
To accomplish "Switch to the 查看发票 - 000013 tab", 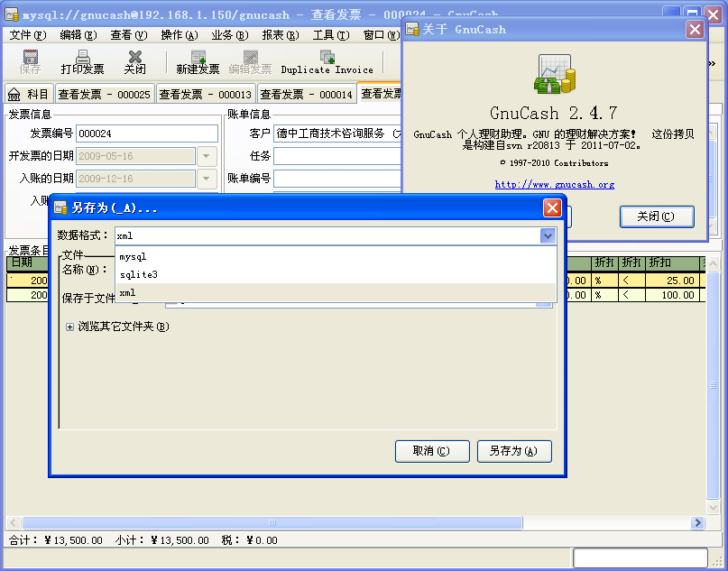I will pyautogui.click(x=206, y=95).
